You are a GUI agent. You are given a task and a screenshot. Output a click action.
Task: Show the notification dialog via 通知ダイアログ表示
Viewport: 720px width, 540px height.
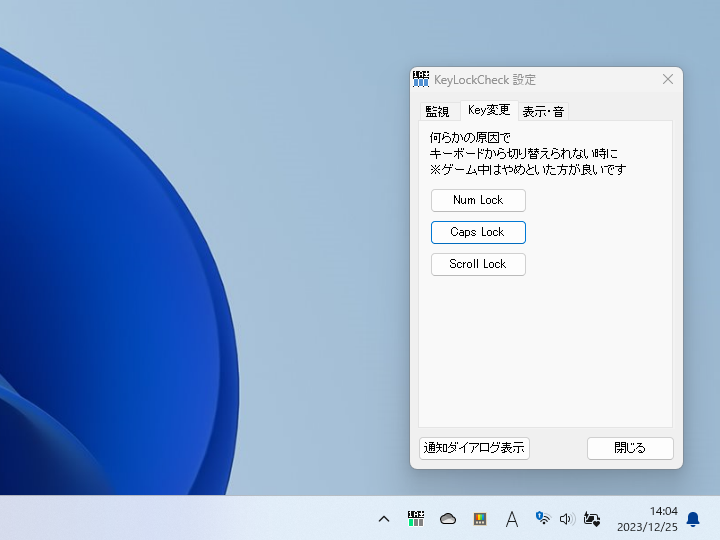click(474, 448)
